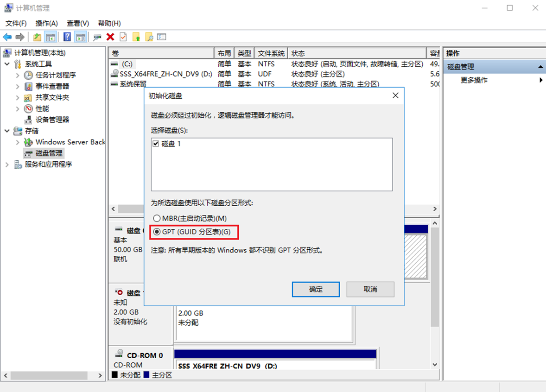Expand the 共享文件夹 node chevron
The image size is (546, 392).
(18, 97)
